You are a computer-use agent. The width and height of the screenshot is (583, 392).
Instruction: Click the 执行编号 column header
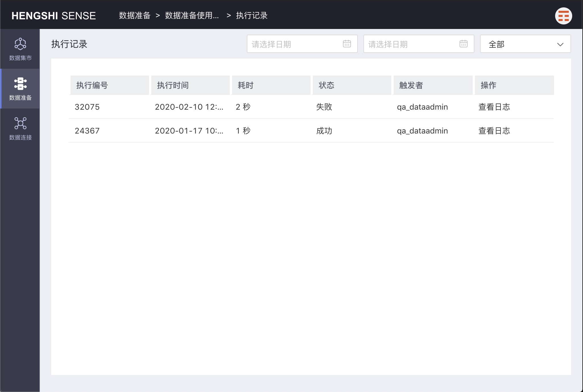[x=109, y=85]
